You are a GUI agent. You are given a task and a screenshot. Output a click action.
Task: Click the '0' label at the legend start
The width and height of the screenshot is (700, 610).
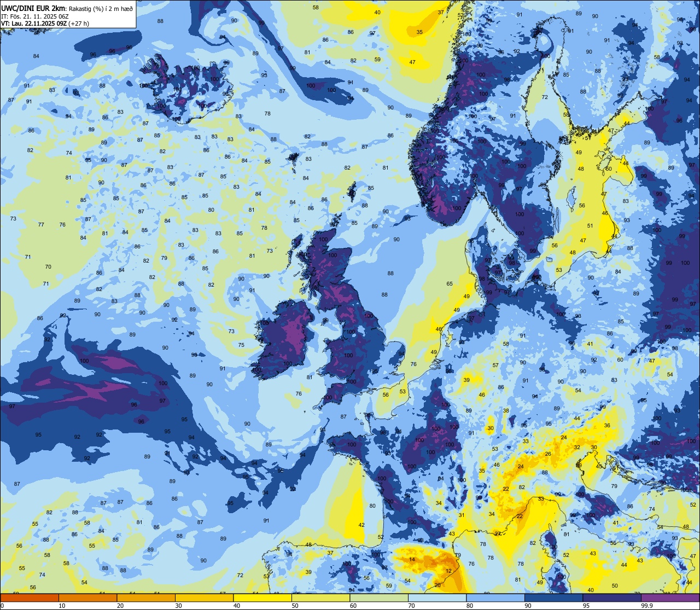pyautogui.click(x=2, y=606)
